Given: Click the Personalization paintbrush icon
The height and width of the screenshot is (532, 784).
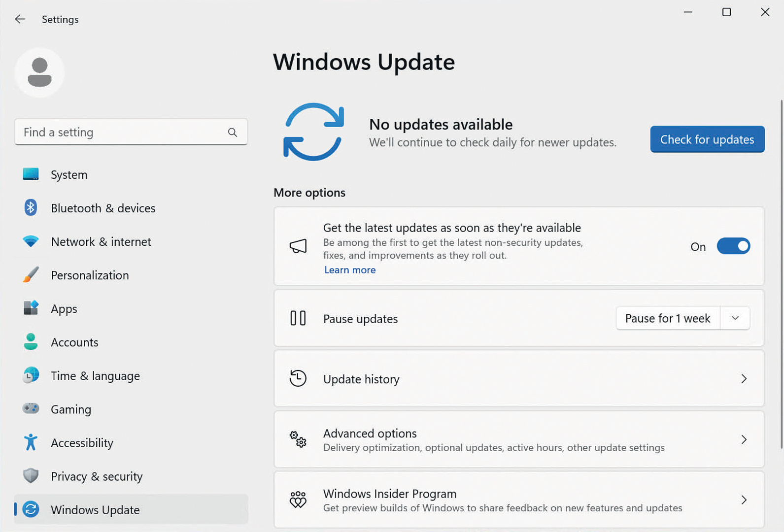Looking at the screenshot, I should coord(31,274).
